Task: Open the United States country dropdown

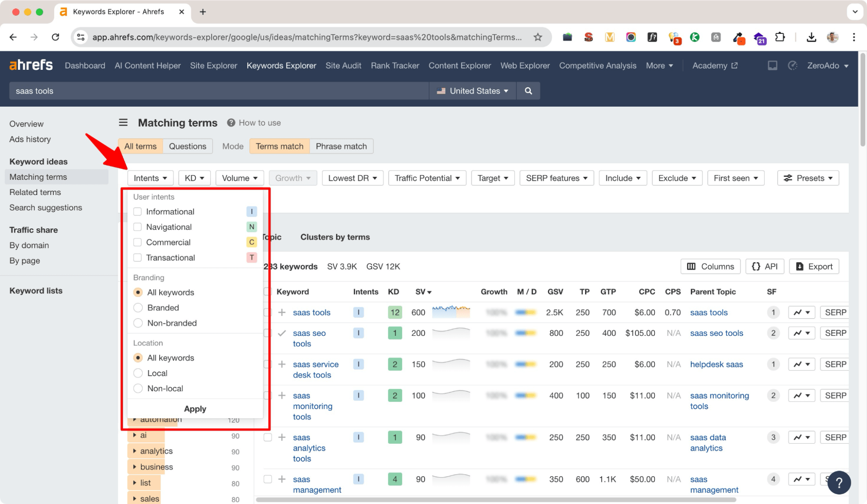Action: click(x=473, y=91)
